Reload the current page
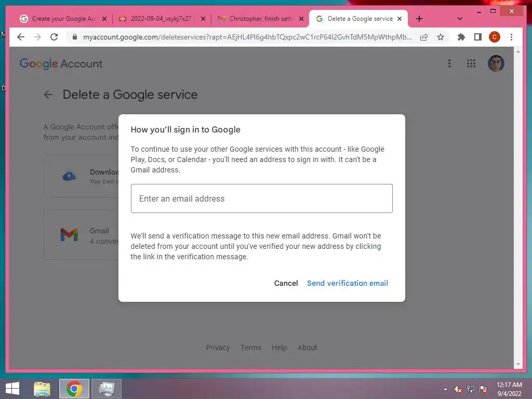Viewport: 532px width, 399px height. [x=54, y=37]
